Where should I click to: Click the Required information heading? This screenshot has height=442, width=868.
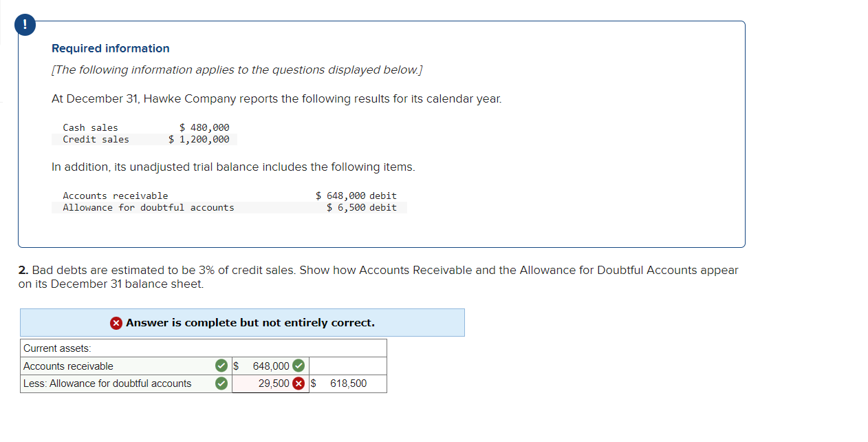(110, 48)
